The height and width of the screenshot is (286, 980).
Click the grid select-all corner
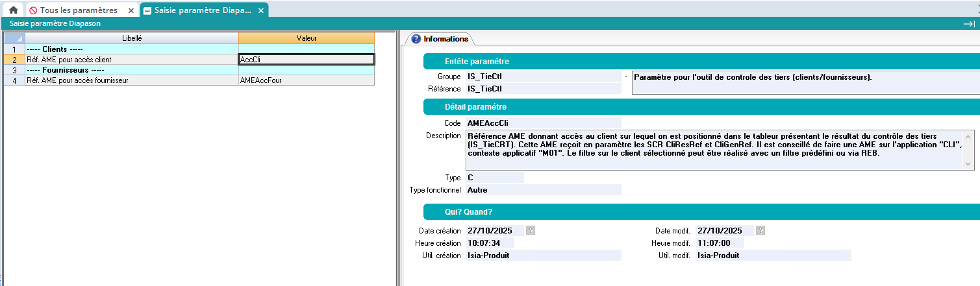(x=14, y=38)
